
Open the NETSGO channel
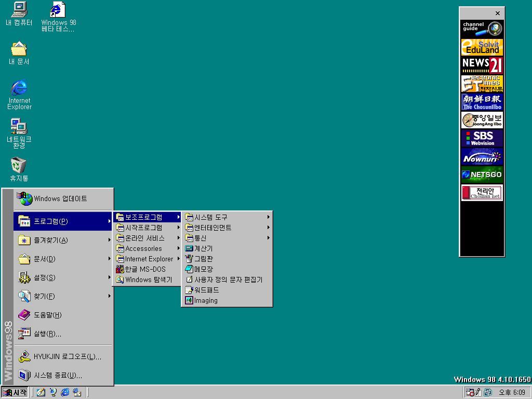click(482, 175)
